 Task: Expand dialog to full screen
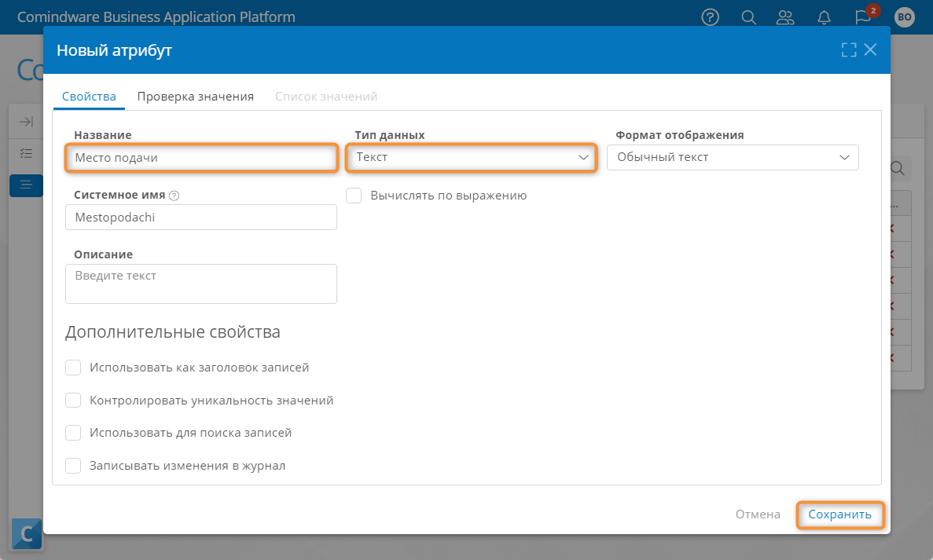pyautogui.click(x=849, y=50)
